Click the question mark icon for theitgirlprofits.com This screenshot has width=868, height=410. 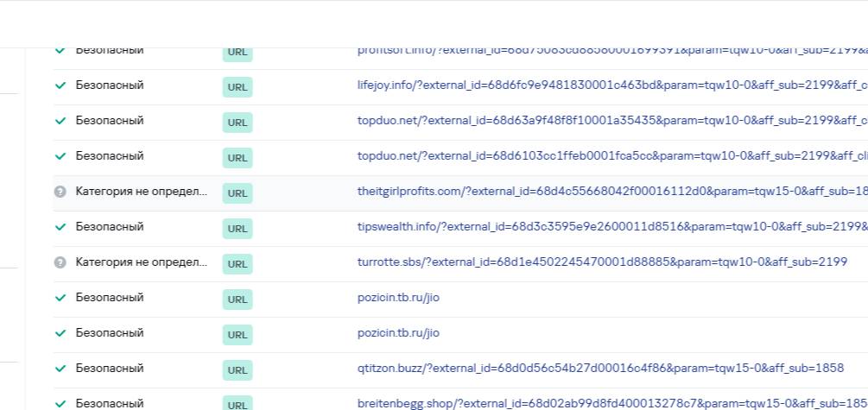coord(60,192)
